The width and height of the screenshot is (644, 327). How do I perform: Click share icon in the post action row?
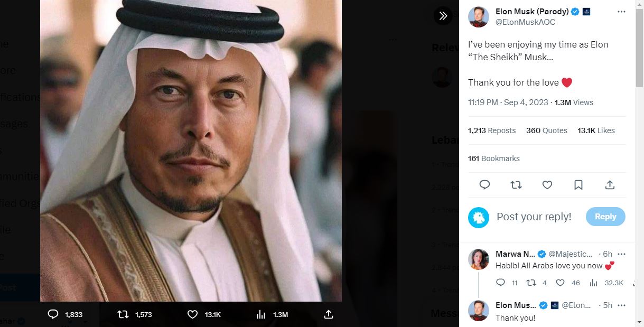[x=610, y=185]
